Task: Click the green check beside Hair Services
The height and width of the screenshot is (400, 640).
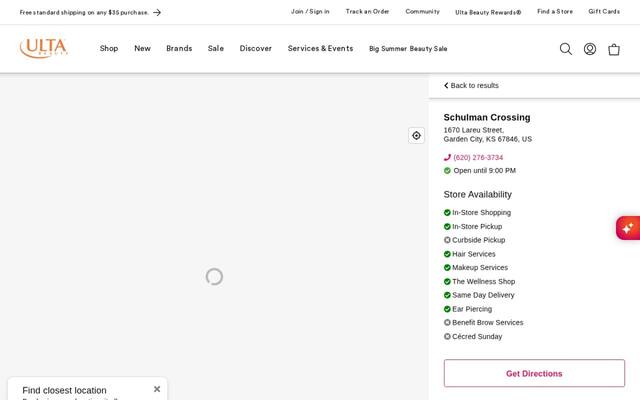Action: click(x=447, y=254)
